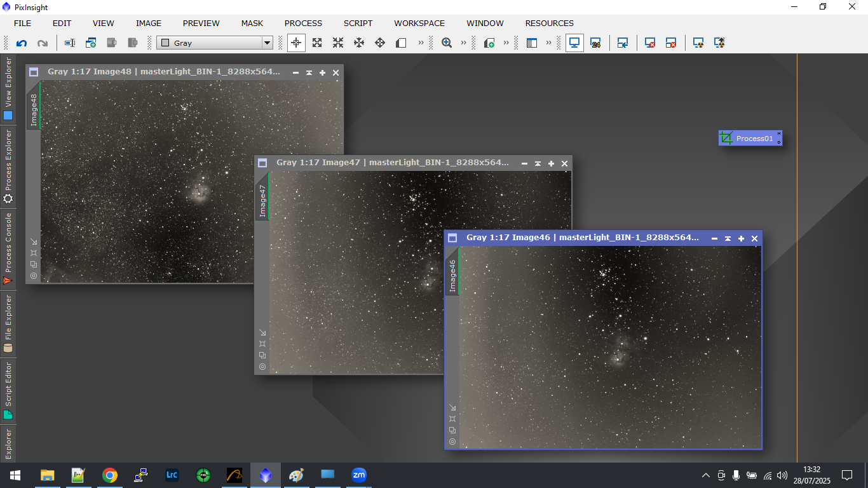Open Zoom from the taskbar
The image size is (868, 488).
[x=359, y=475]
